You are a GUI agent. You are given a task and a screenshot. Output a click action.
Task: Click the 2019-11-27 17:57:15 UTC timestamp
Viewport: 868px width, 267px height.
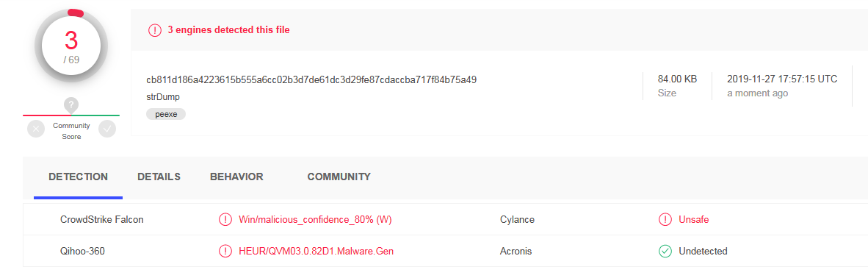pyautogui.click(x=782, y=79)
